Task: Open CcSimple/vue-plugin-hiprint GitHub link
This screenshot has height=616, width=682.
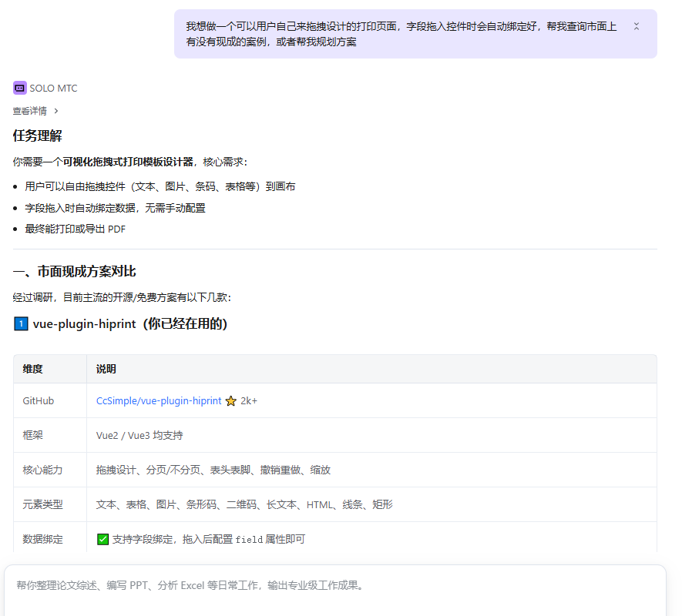Action: [159, 401]
